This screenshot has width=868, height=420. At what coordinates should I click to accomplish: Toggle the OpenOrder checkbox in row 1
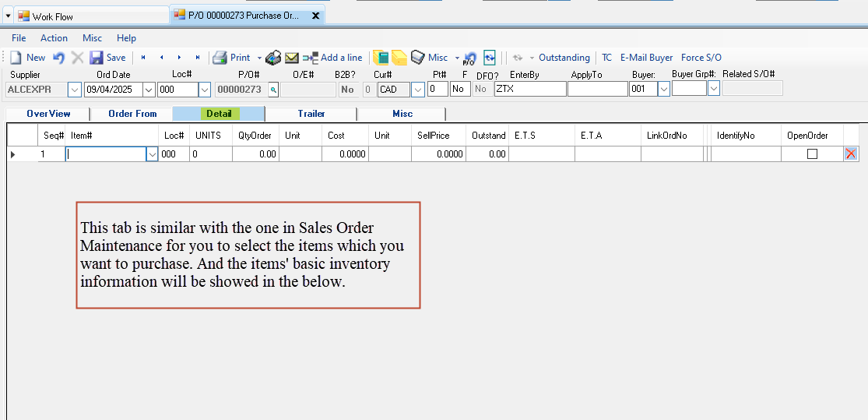812,154
